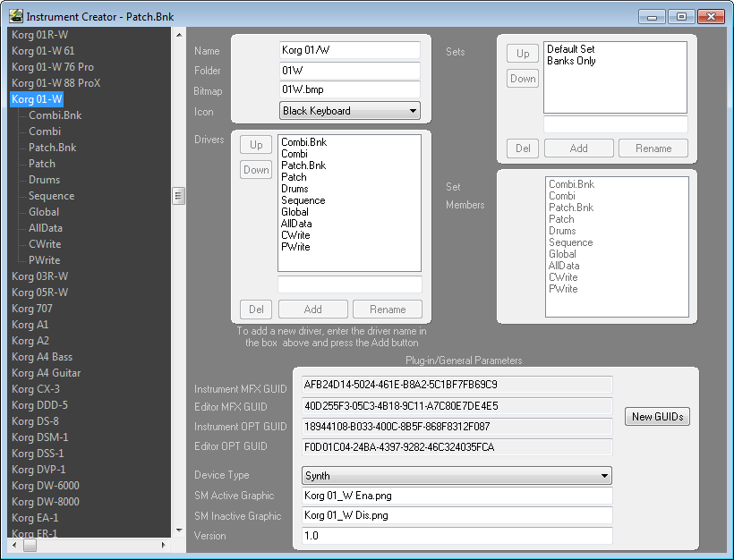This screenshot has height=560, width=734.
Task: Click the new driver name input box
Action: tap(350, 284)
